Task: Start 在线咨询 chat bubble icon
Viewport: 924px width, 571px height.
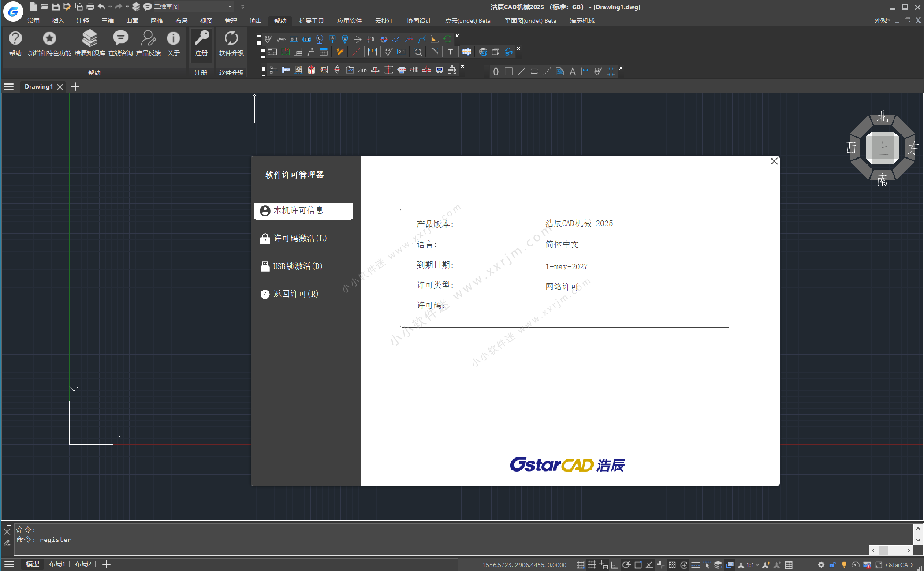Action: click(120, 38)
